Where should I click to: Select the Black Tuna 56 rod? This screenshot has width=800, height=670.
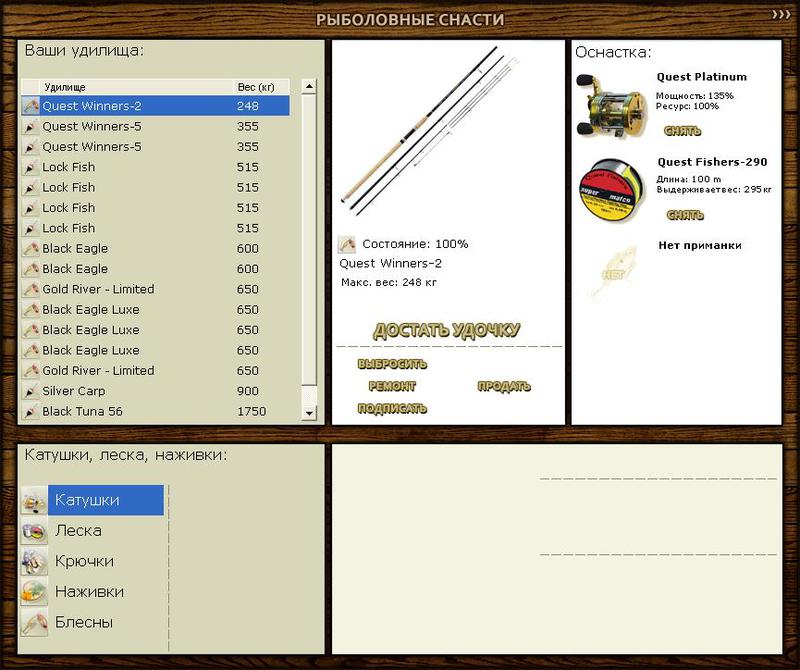tap(156, 412)
